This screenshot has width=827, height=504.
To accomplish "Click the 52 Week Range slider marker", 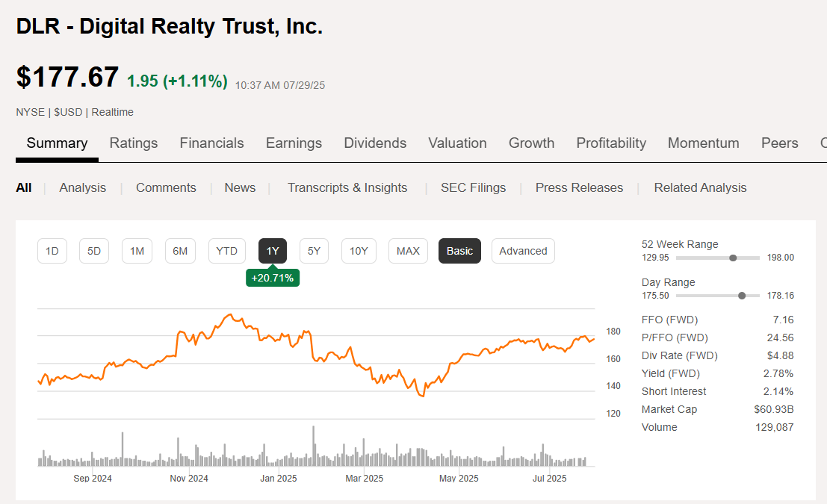I will pos(733,257).
